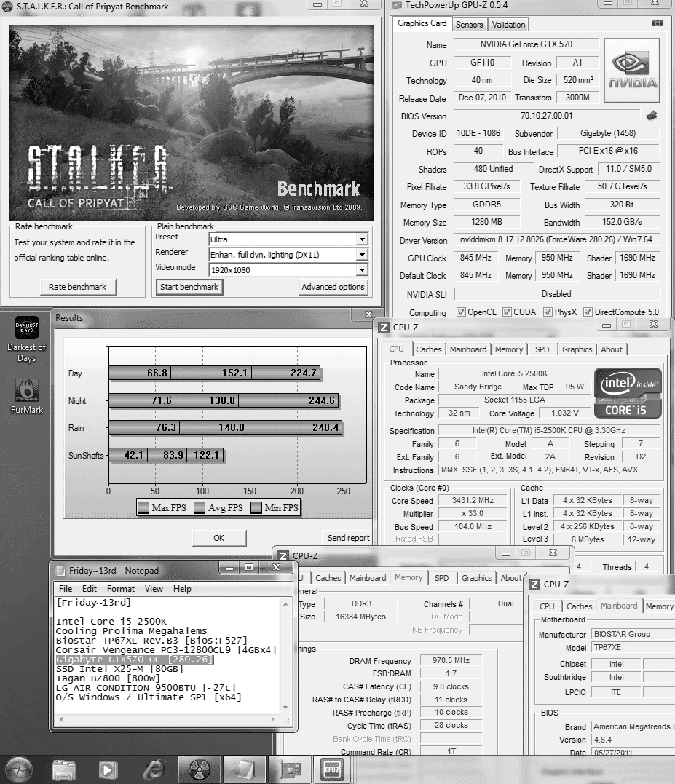Toggle the PhysX checkbox in GPU-Z
Viewport: 675px width, 784px height.
pos(548,312)
